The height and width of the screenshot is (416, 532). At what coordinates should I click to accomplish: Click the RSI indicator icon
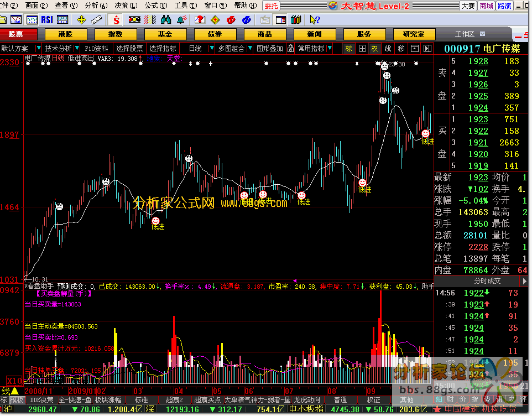[x=47, y=20]
